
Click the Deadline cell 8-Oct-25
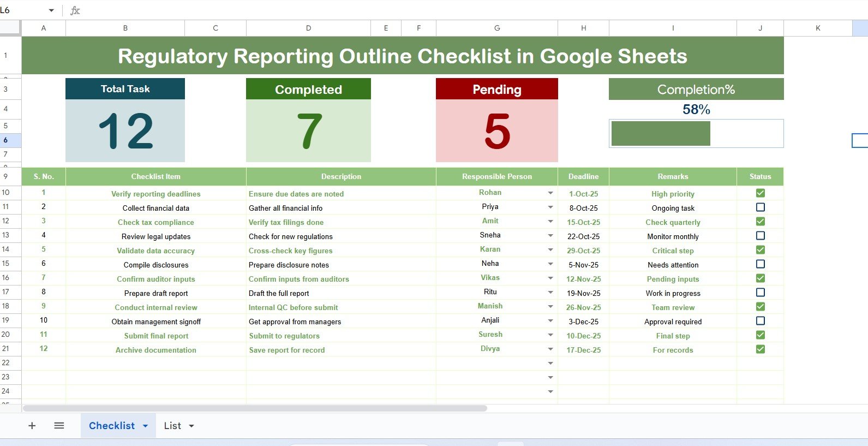point(583,208)
